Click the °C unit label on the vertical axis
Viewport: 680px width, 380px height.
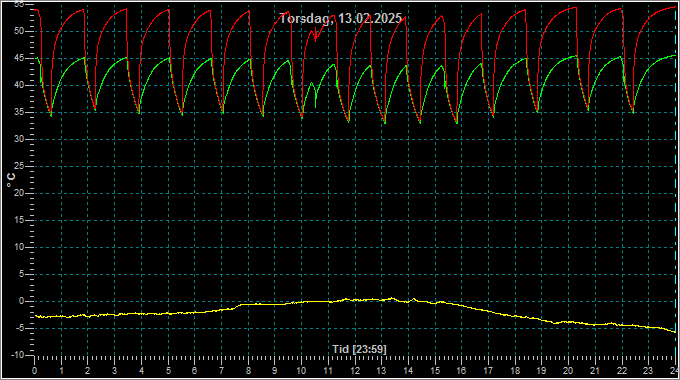click(11, 180)
